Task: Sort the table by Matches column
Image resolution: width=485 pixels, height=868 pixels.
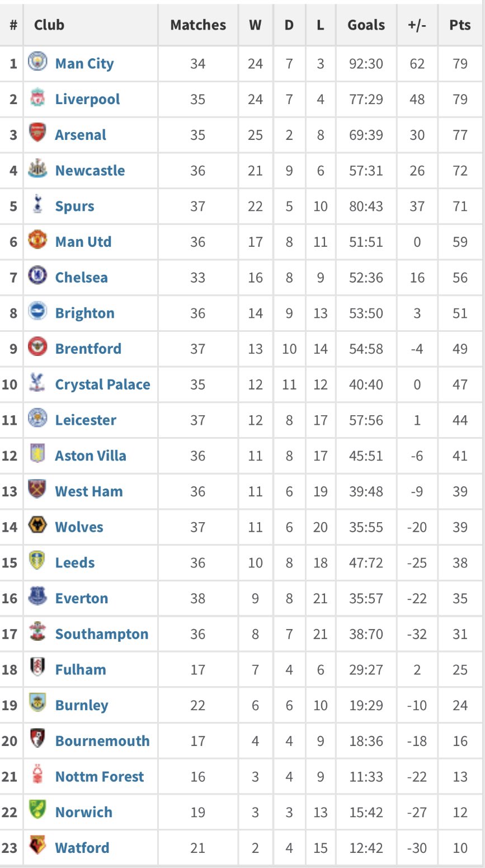Action: tap(197, 25)
